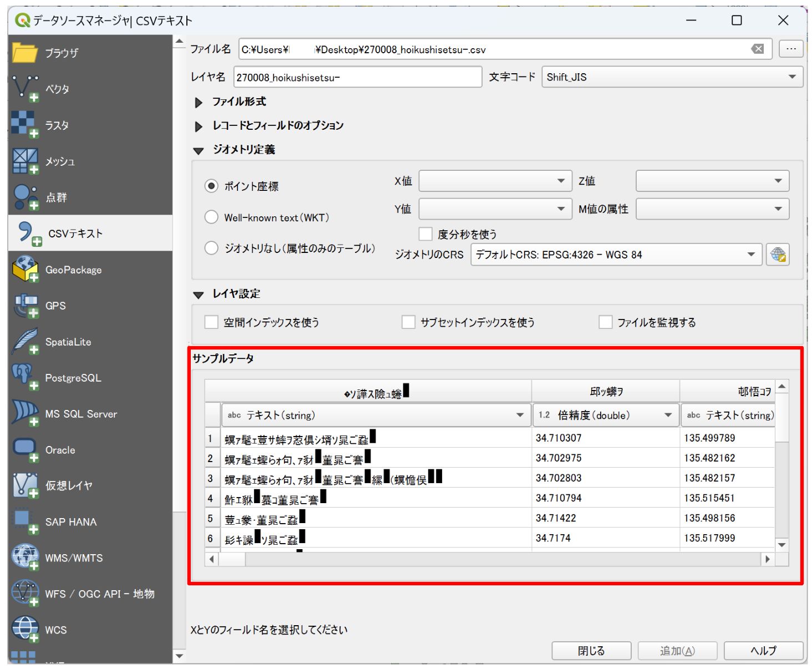Click the GPS source icon
This screenshot has height=669, width=812.
[x=25, y=306]
